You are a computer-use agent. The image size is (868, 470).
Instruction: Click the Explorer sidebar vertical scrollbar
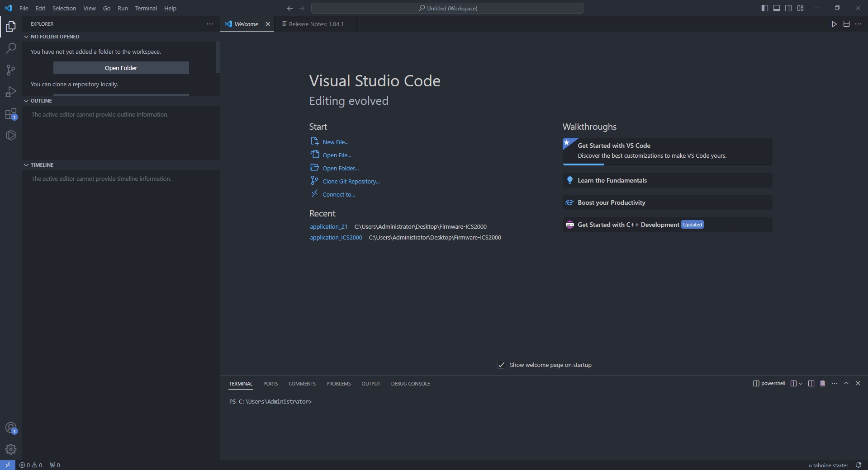pyautogui.click(x=218, y=57)
